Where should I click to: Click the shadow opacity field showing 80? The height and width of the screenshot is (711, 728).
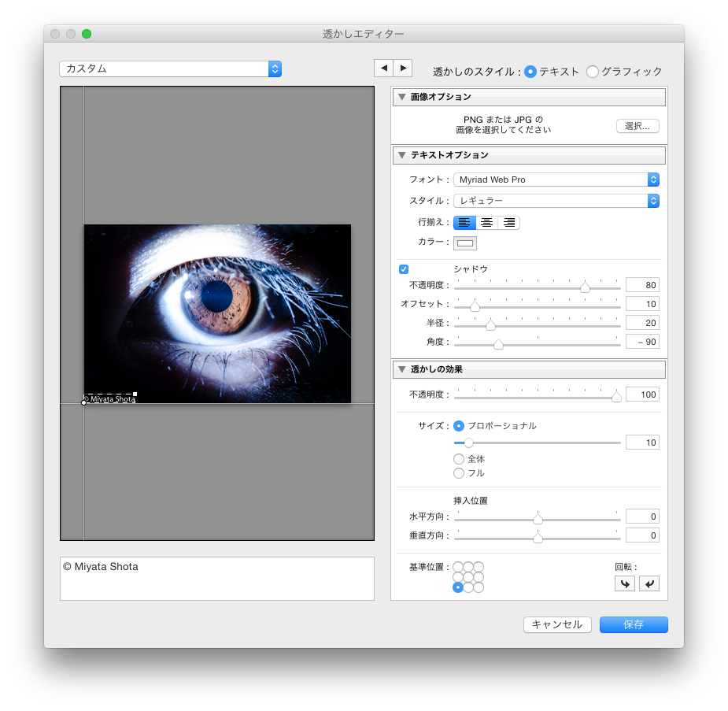click(642, 285)
